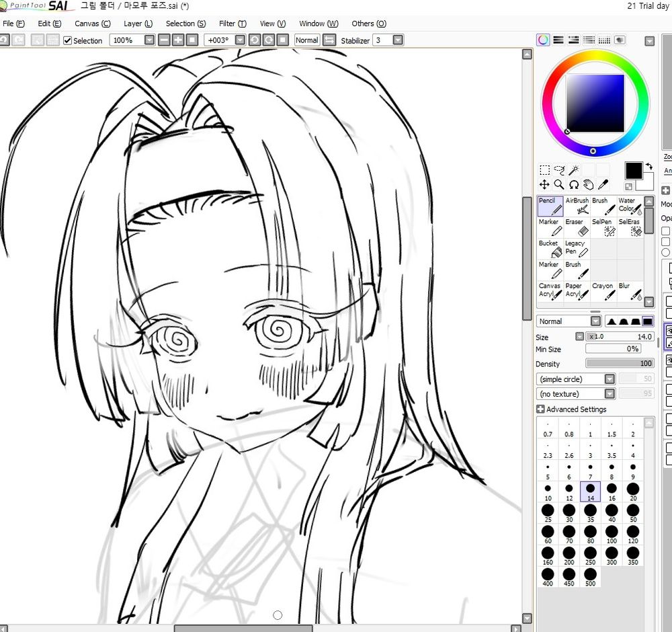Open the color panel options dropdown arrow
The image size is (672, 632).
coord(650,41)
